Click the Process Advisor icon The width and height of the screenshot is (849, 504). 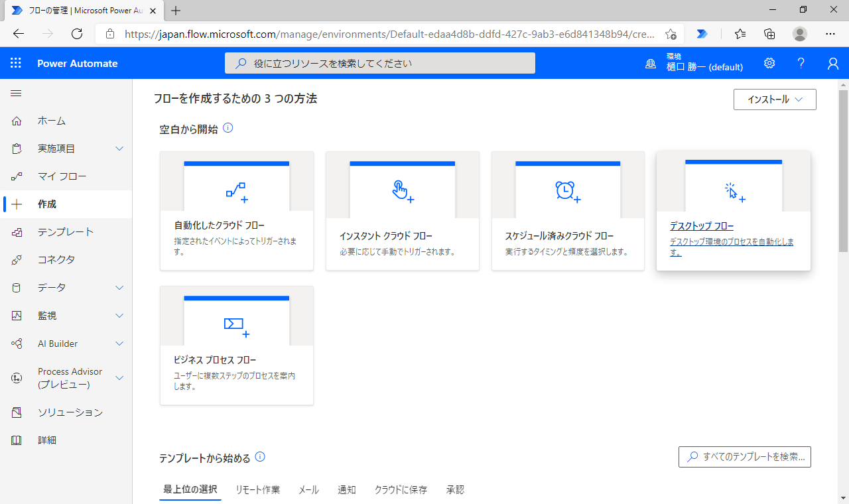(17, 378)
